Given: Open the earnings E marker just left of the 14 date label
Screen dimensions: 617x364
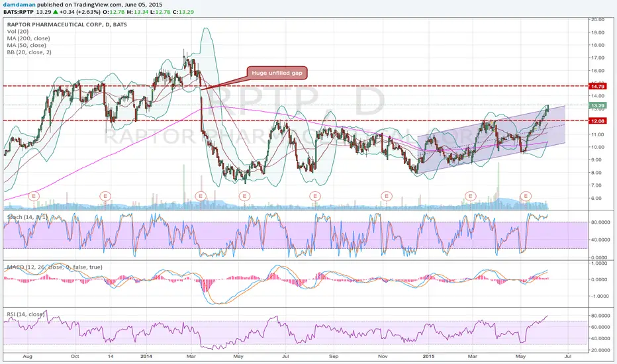Looking at the screenshot, I should (x=105, y=196).
